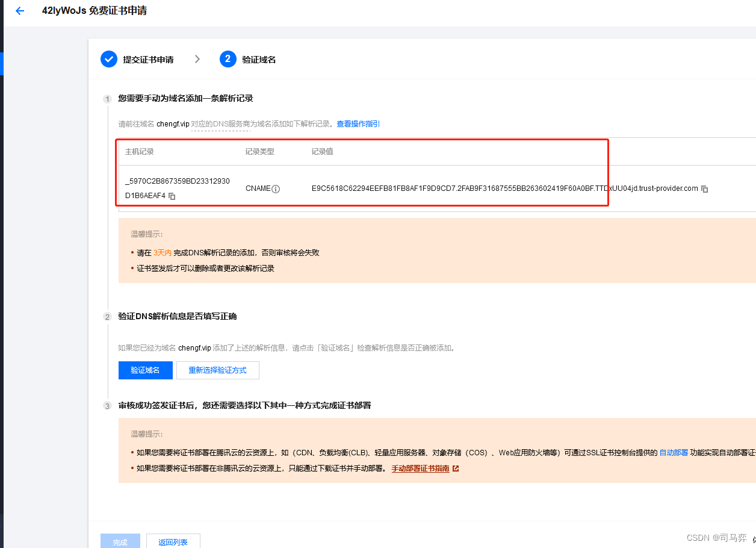756x548 pixels.
Task: Click the 记录值 column header
Action: (323, 152)
